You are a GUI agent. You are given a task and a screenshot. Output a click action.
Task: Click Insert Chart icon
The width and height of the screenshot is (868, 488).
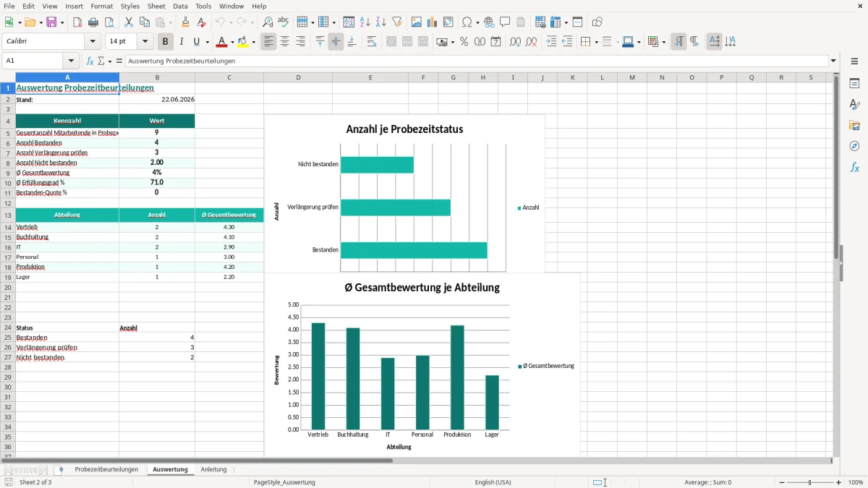[x=433, y=22]
